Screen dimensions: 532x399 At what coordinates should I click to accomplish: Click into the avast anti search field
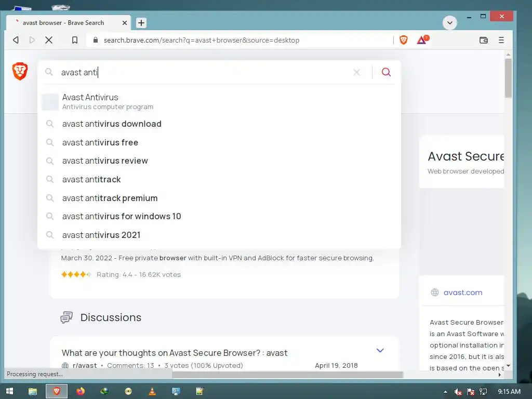click(x=204, y=72)
